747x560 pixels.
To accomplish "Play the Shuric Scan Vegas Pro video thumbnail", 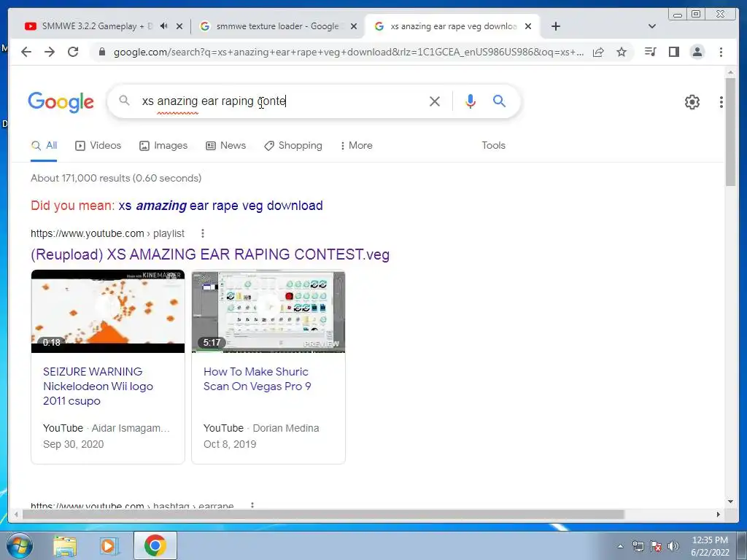I will point(268,311).
